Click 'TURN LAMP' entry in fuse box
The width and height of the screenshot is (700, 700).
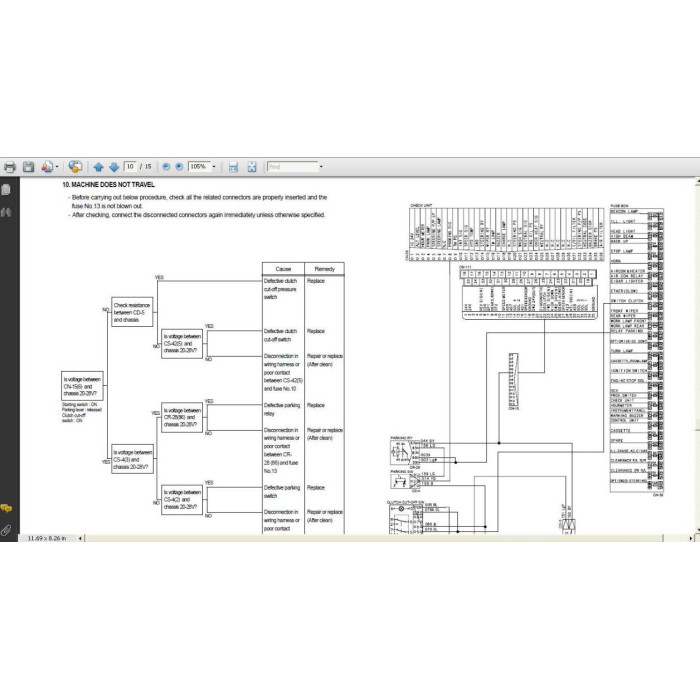click(x=622, y=351)
